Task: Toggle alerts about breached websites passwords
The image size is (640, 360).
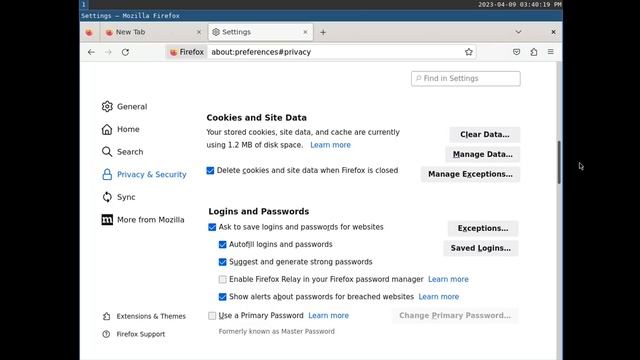Action: point(222,297)
